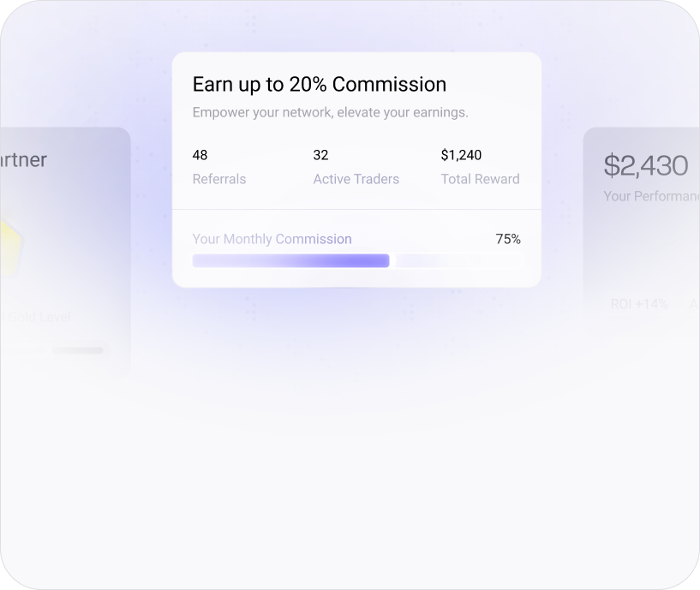Image resolution: width=700 pixels, height=590 pixels.
Task: Click the small pill bar under Gold Level
Action: [77, 350]
